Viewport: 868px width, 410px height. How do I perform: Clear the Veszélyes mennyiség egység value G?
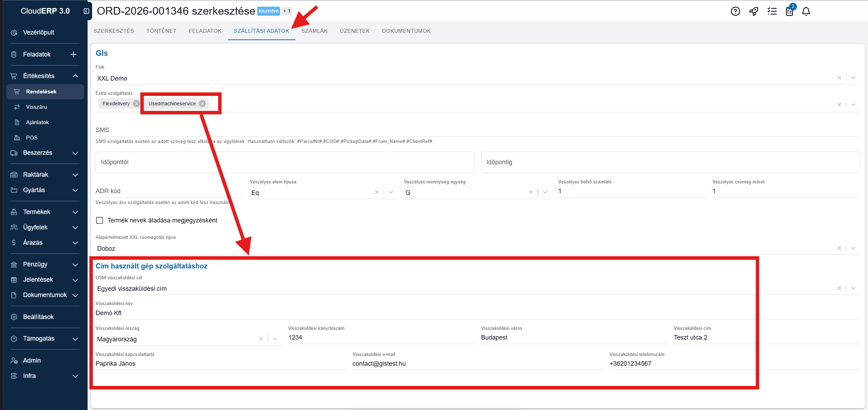point(531,192)
